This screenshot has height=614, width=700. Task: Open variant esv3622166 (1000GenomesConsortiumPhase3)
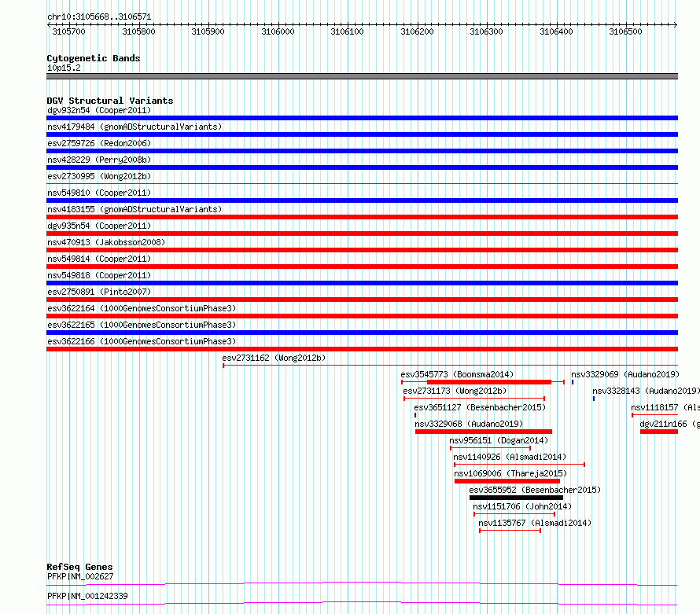click(142, 341)
